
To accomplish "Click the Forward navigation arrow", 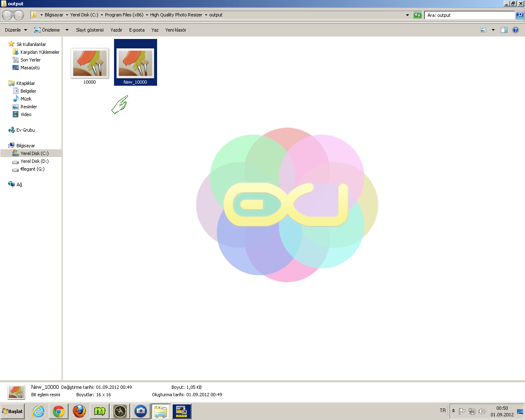I will pos(19,15).
